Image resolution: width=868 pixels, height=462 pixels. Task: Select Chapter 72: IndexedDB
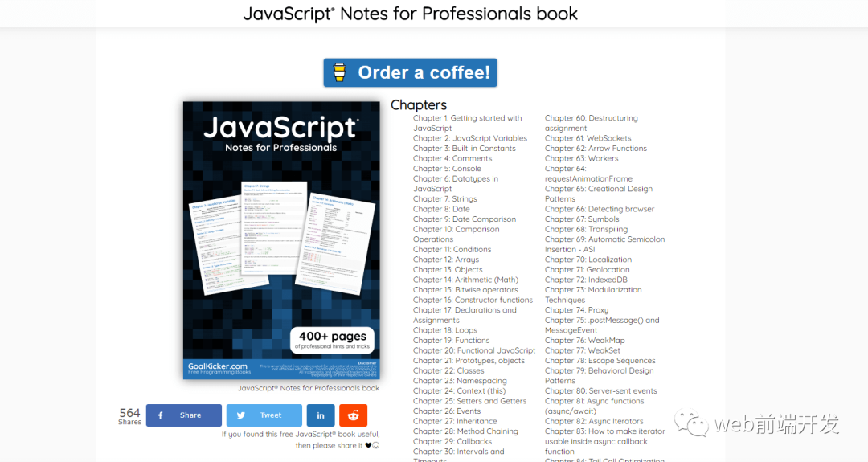tap(586, 280)
